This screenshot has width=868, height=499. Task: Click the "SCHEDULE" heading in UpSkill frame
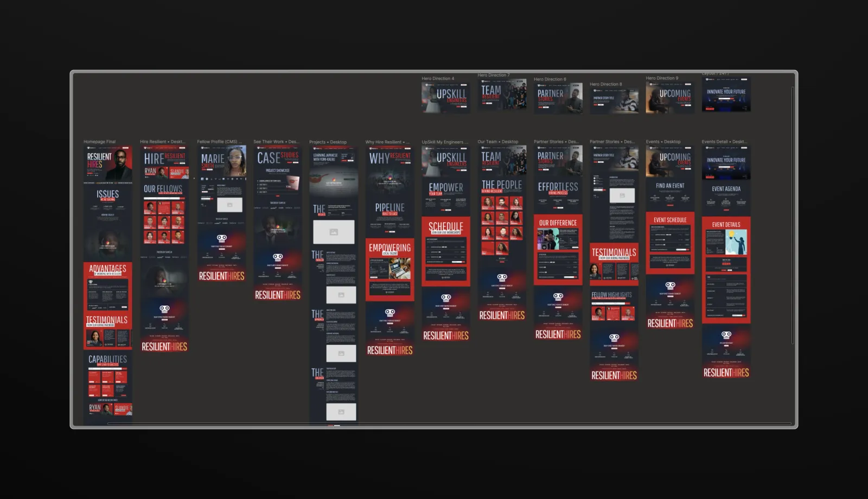click(x=446, y=226)
